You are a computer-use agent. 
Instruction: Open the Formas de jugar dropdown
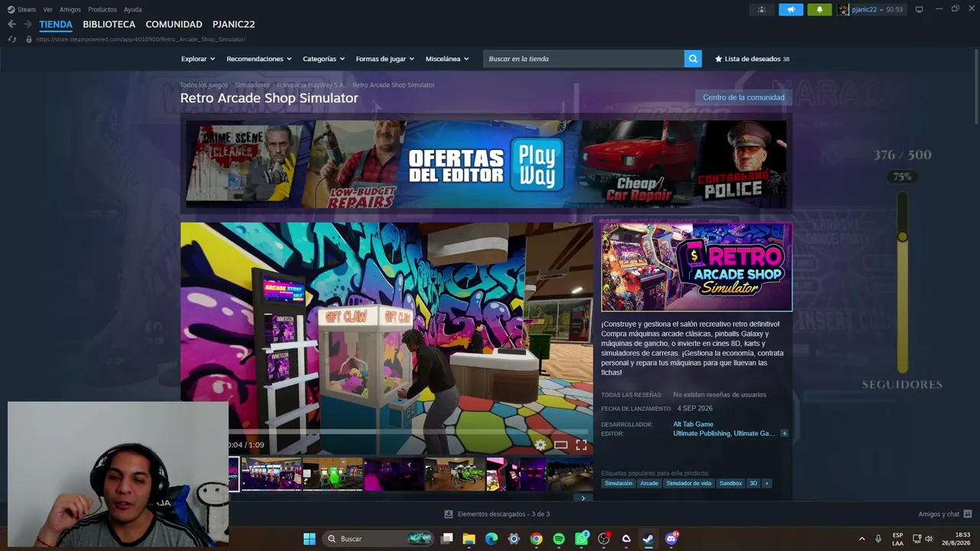click(x=385, y=59)
